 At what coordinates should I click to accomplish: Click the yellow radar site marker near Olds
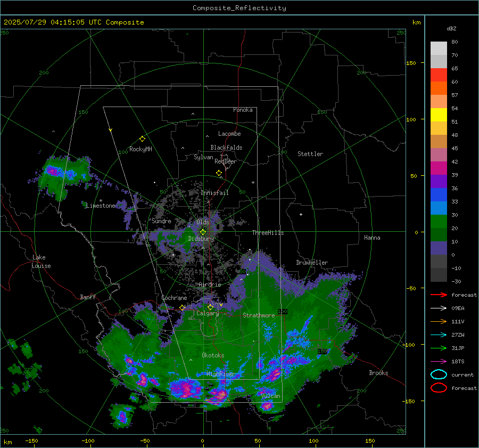coord(203,232)
